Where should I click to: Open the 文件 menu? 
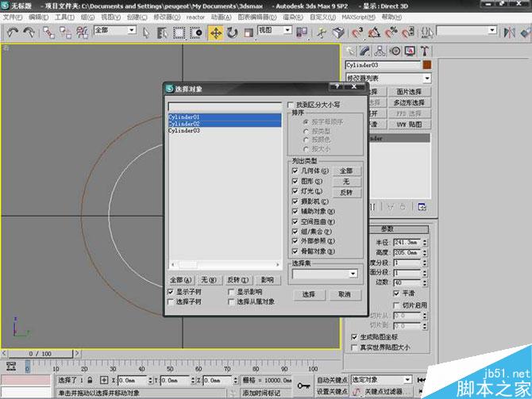tap(11, 17)
